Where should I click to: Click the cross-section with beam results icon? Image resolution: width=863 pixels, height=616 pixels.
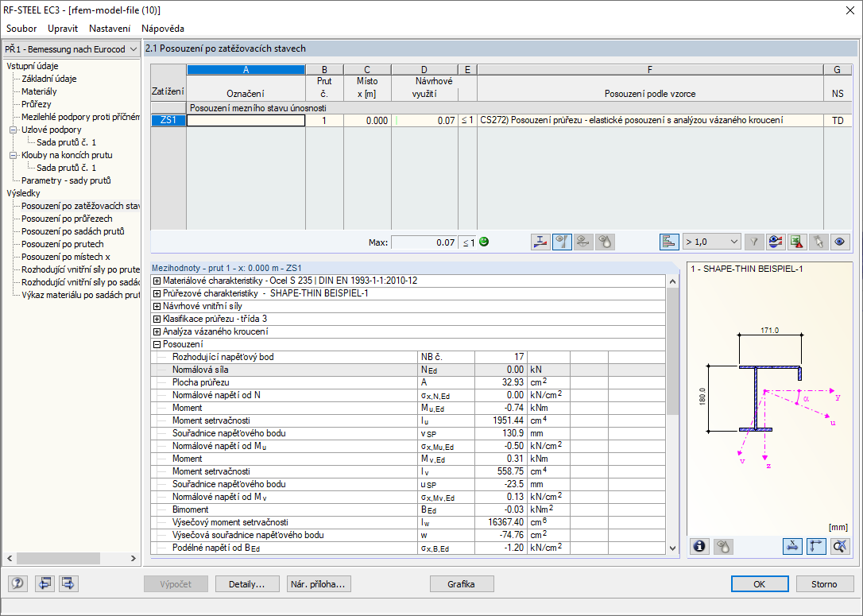tap(540, 242)
